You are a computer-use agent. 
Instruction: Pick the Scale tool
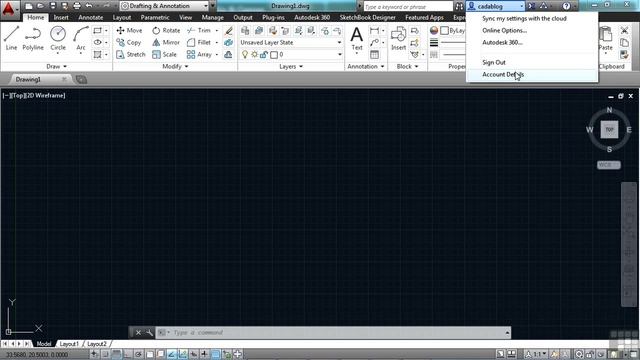pyautogui.click(x=164, y=54)
